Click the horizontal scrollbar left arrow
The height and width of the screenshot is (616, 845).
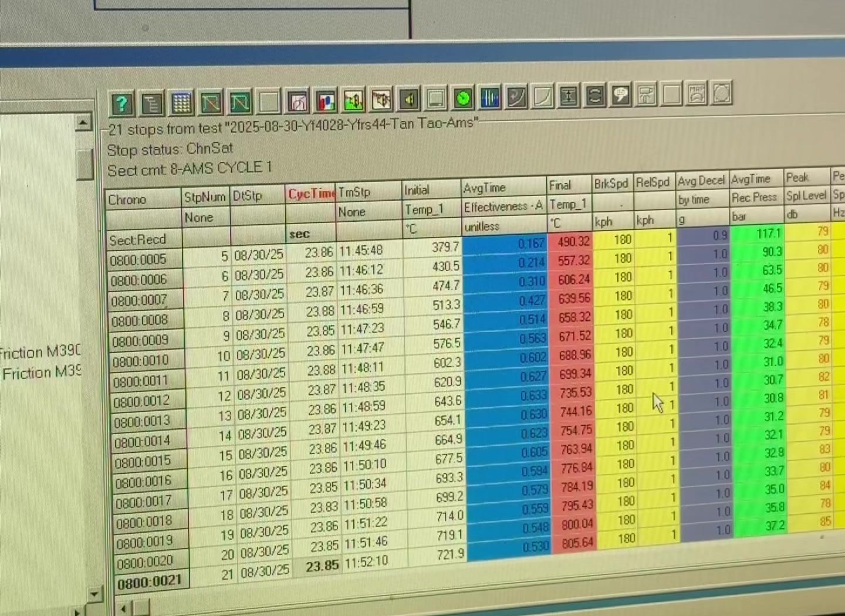[123, 608]
